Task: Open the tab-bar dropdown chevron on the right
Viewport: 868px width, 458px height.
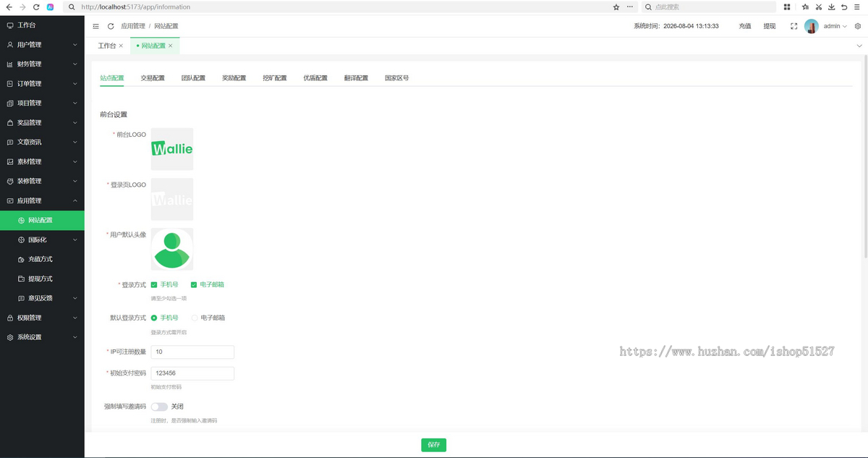Action: click(x=859, y=46)
